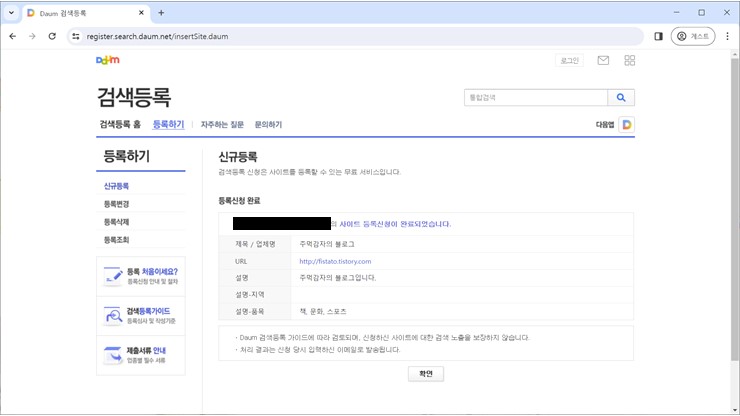Click the 로그인 button
Viewport: 740px width, 416px height.
tap(569, 60)
